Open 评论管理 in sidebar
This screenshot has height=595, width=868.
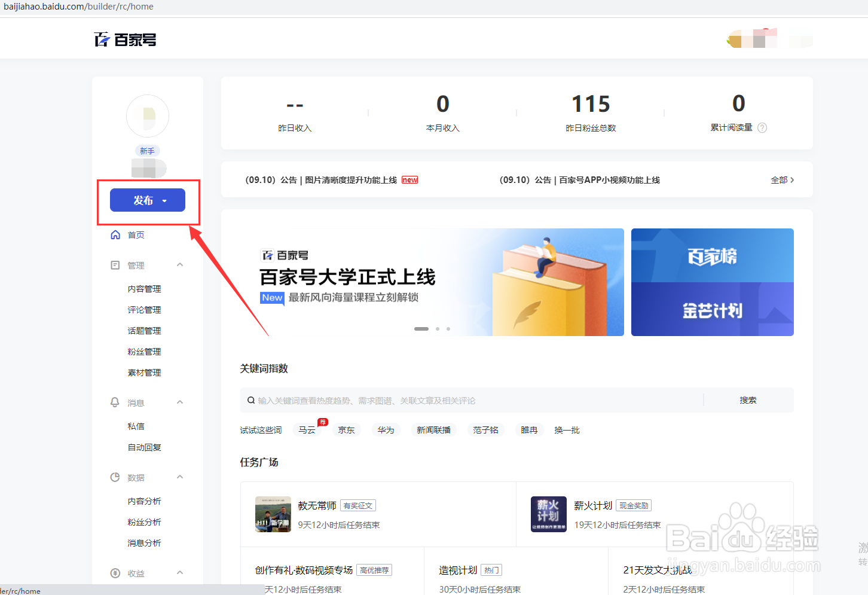(x=144, y=310)
